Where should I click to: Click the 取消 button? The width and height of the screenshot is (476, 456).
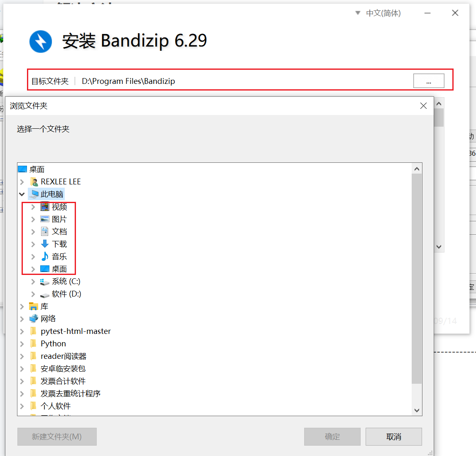394,436
